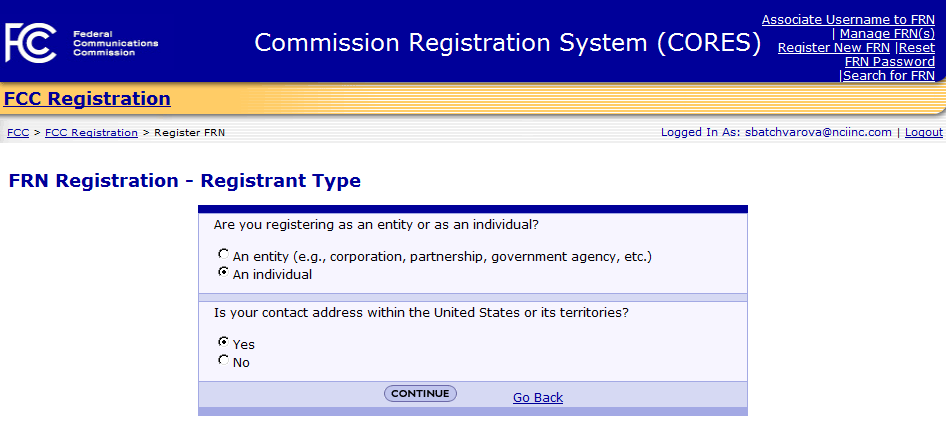946x434 pixels.
Task: Open the Manage FRN(s) link
Action: point(887,34)
